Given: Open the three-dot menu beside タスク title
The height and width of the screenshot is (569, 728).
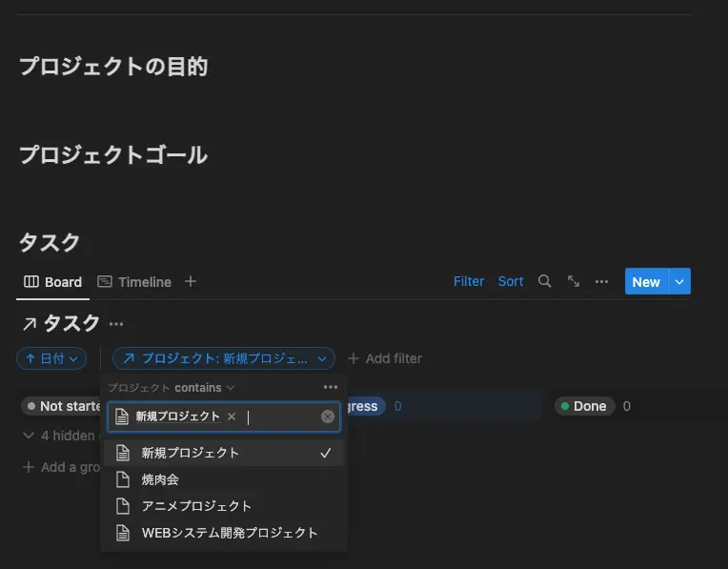Looking at the screenshot, I should (x=116, y=324).
